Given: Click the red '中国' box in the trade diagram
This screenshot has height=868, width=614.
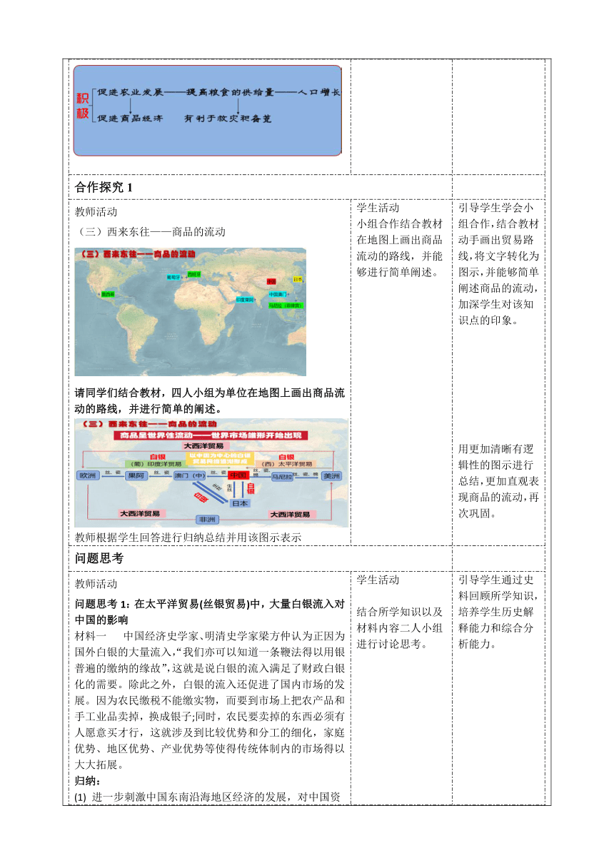Looking at the screenshot, I should pos(238,475).
